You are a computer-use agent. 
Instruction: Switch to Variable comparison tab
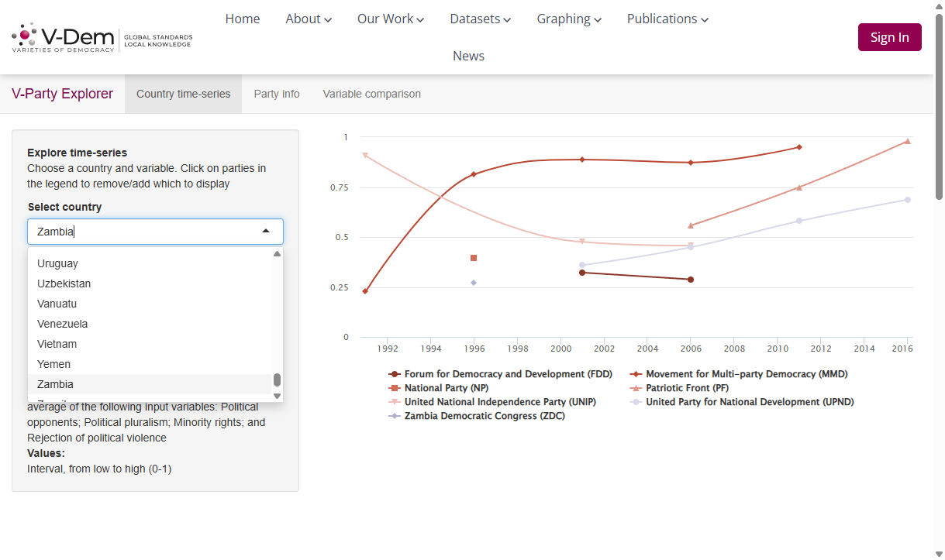[372, 94]
